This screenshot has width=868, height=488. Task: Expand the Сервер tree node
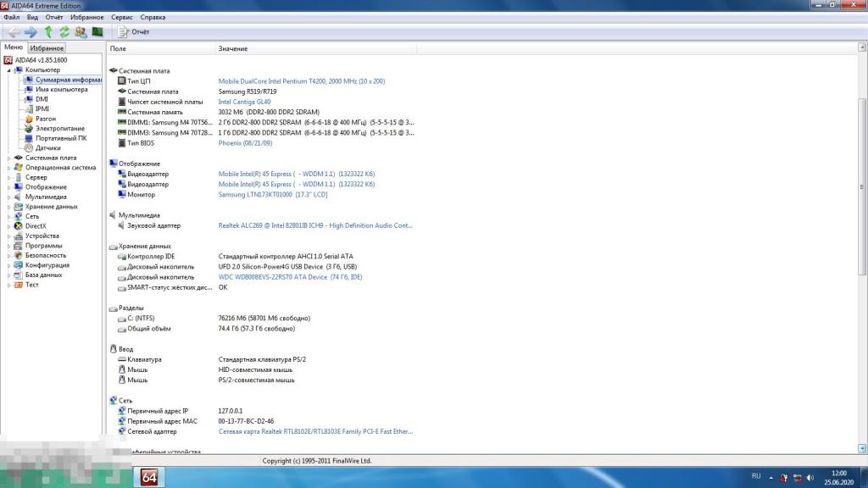8,178
